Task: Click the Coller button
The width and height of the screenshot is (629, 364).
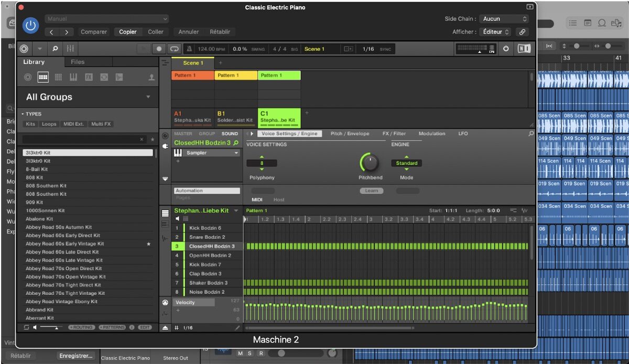Action: tap(156, 32)
